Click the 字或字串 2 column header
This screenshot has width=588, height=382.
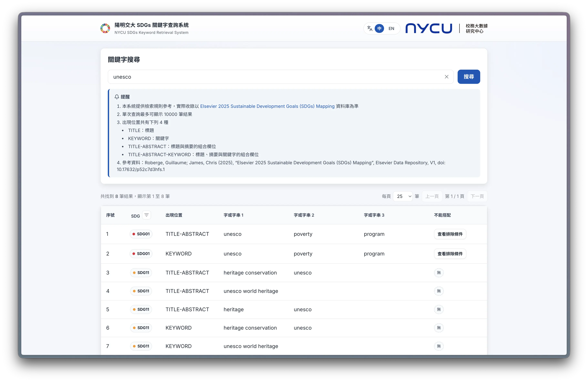click(x=304, y=215)
